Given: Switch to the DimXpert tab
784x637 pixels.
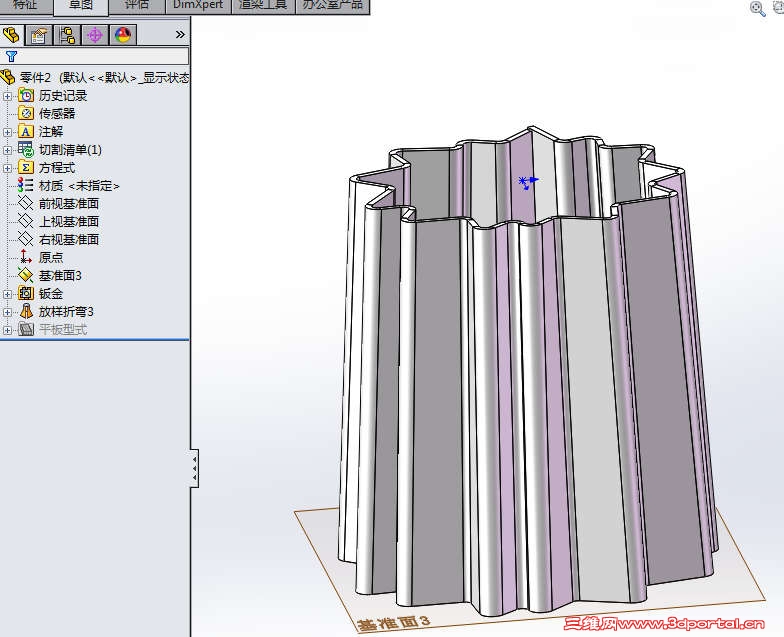Looking at the screenshot, I should [x=198, y=6].
